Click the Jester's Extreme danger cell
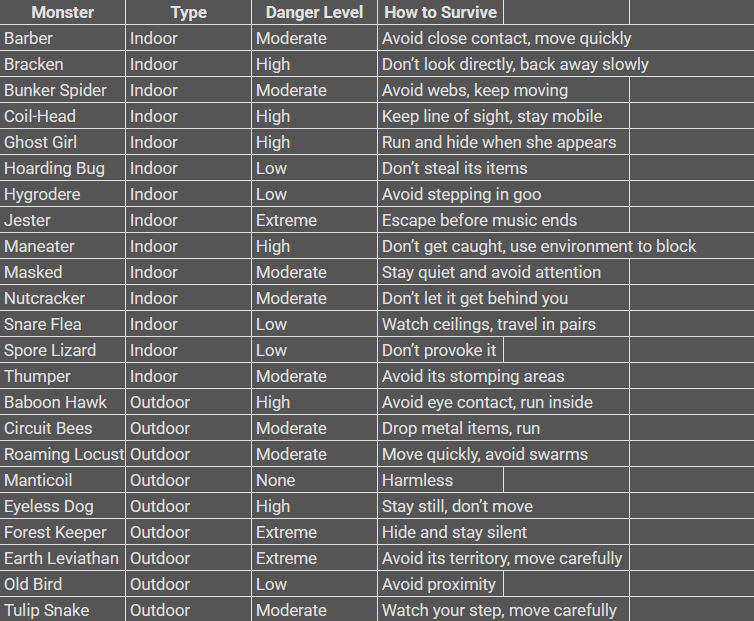The image size is (754, 621). (x=315, y=220)
